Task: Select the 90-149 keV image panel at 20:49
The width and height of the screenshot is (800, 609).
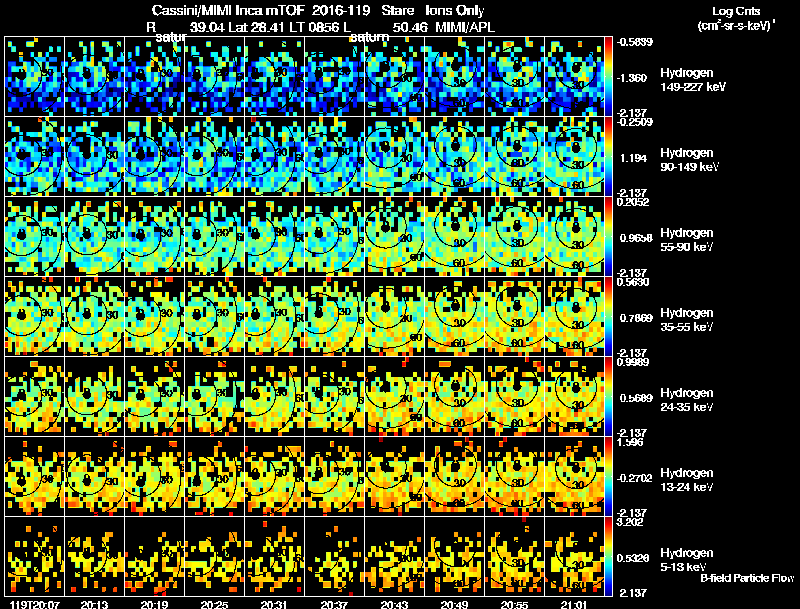Action: click(455, 157)
